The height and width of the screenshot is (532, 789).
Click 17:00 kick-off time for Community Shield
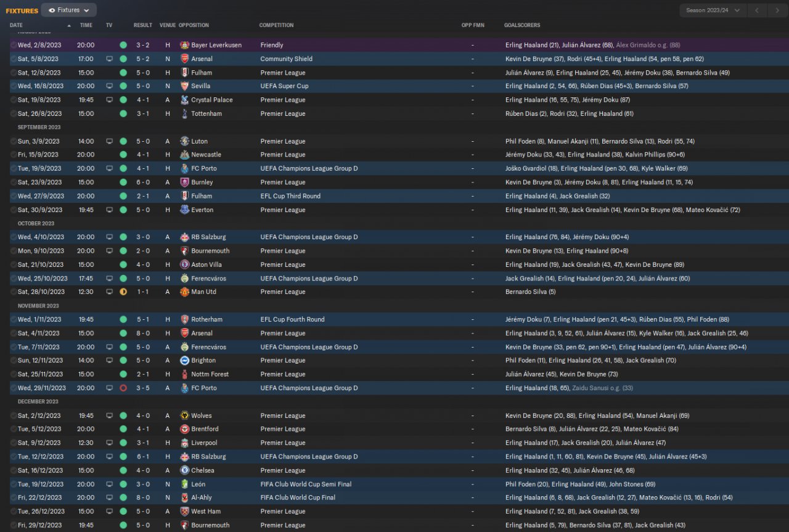click(x=86, y=59)
